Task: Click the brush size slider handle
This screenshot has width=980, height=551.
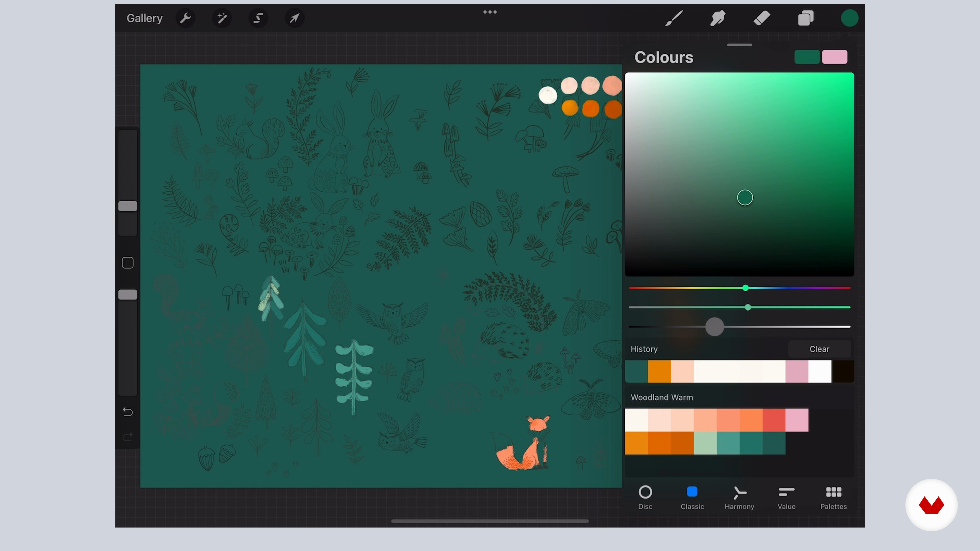Action: point(127,206)
